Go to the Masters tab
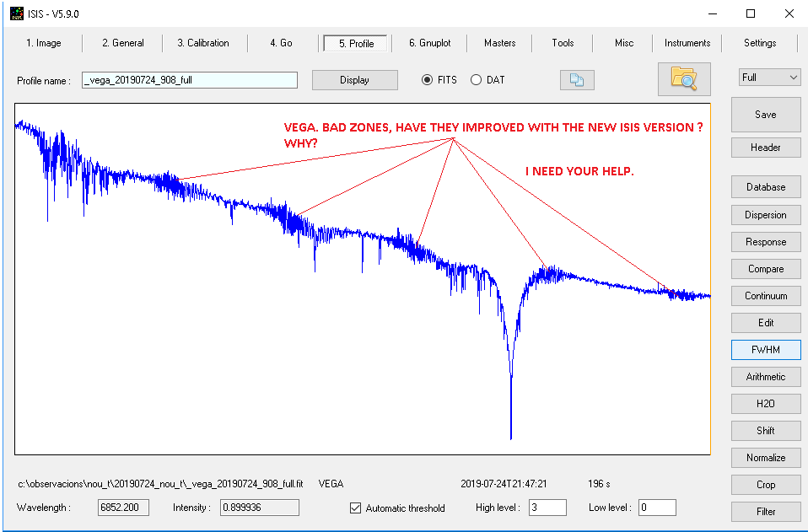 (500, 43)
